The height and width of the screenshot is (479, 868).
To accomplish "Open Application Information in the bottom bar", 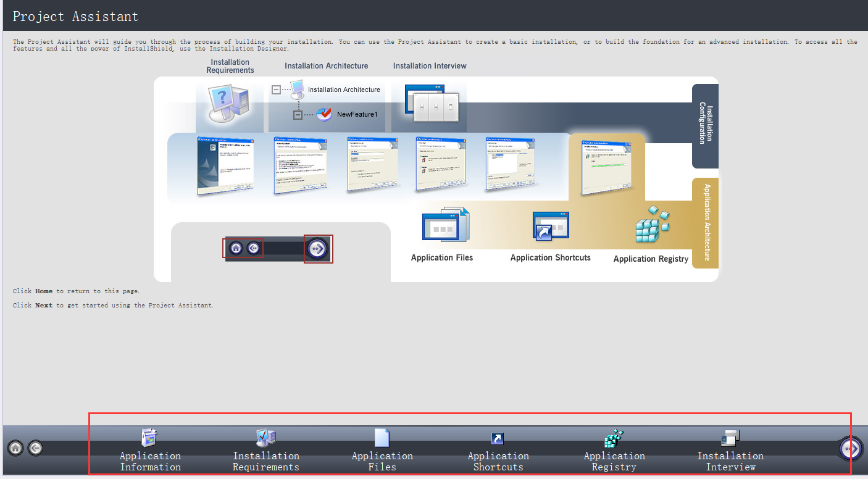I will pos(150,451).
